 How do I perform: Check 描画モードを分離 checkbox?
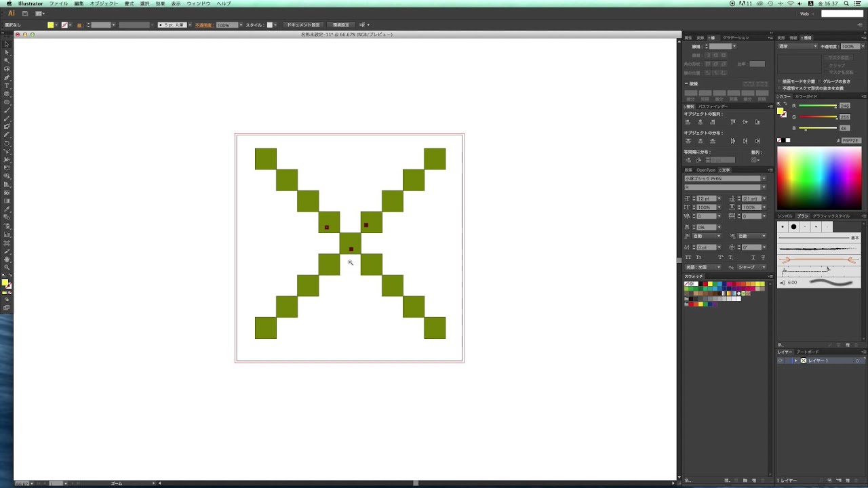pyautogui.click(x=779, y=81)
